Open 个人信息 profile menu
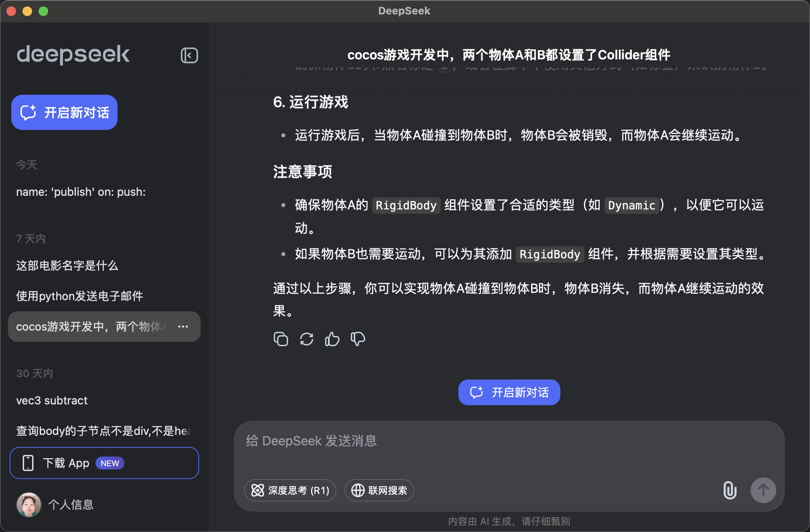 pos(71,504)
